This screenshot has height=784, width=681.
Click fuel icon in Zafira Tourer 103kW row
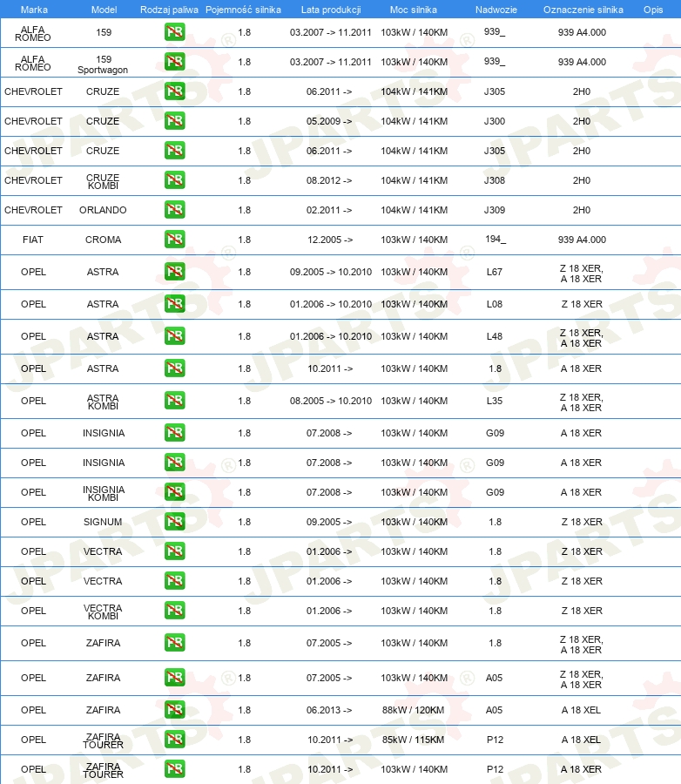174,768
